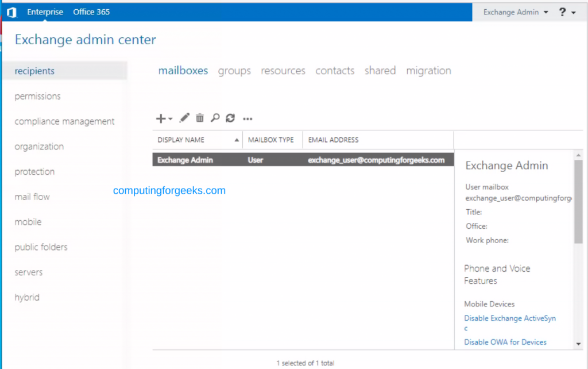
Task: Open the Search magnifier icon
Action: pyautogui.click(x=215, y=118)
